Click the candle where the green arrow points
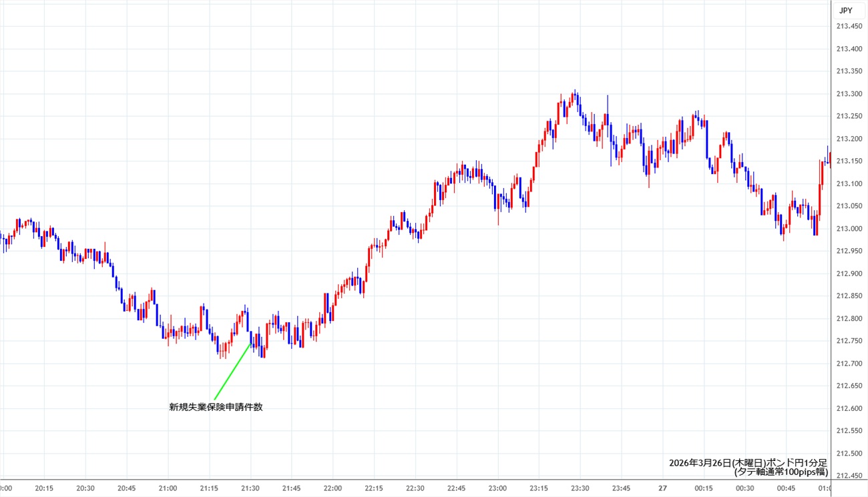 click(x=251, y=339)
